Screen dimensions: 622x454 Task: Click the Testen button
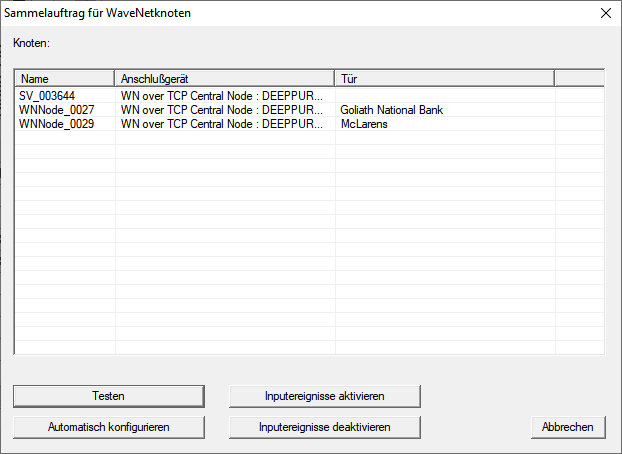tap(108, 396)
